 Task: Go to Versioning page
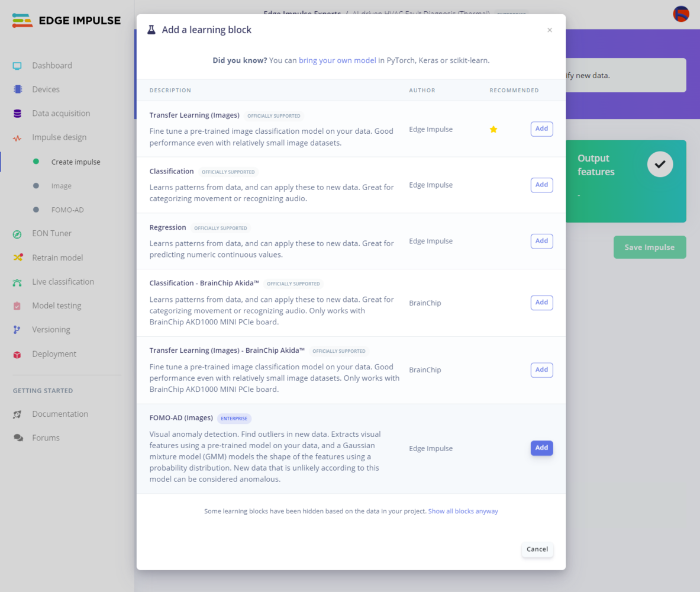click(x=51, y=330)
